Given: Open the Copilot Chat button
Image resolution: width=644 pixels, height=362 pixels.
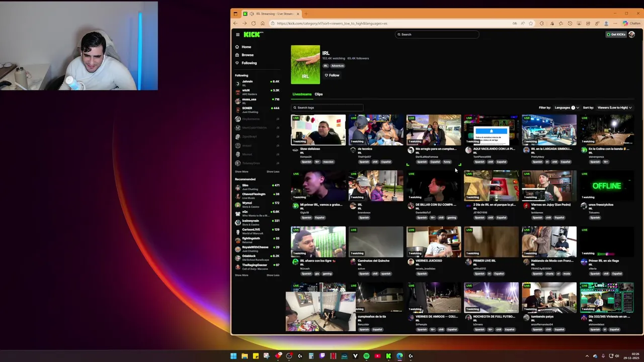Looking at the screenshot, I should point(632,24).
